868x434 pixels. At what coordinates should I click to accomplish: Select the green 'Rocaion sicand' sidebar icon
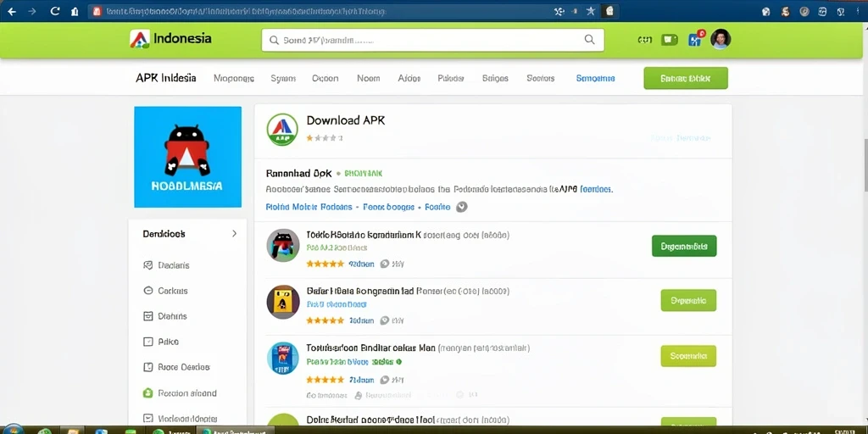[147, 393]
